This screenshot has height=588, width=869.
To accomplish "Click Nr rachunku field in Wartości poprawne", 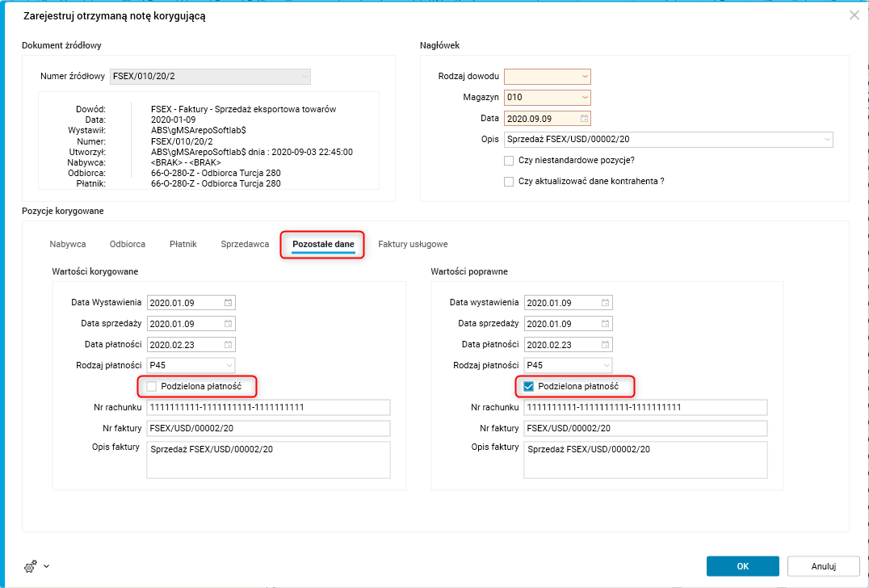I will point(645,407).
